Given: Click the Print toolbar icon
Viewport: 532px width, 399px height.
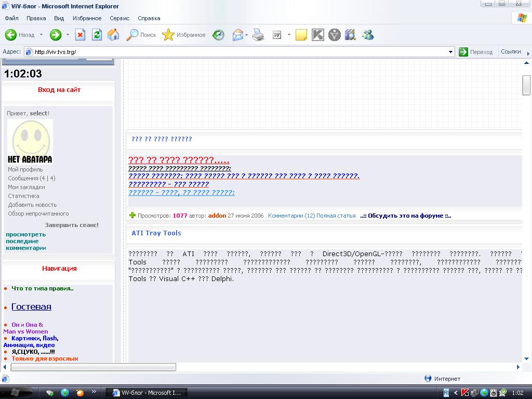Looking at the screenshot, I should [258, 35].
